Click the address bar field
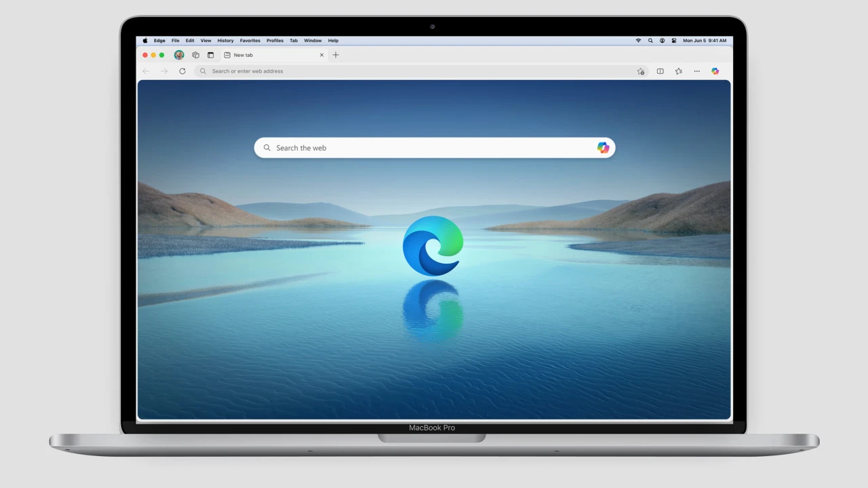Viewport: 868px width, 488px height. (420, 71)
